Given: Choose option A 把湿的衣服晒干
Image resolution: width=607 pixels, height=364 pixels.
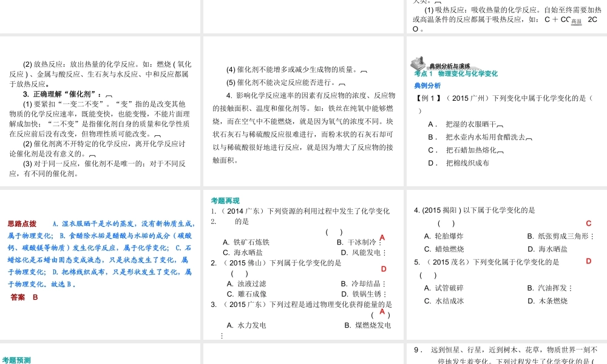Looking at the screenshot, I should coord(466,124).
